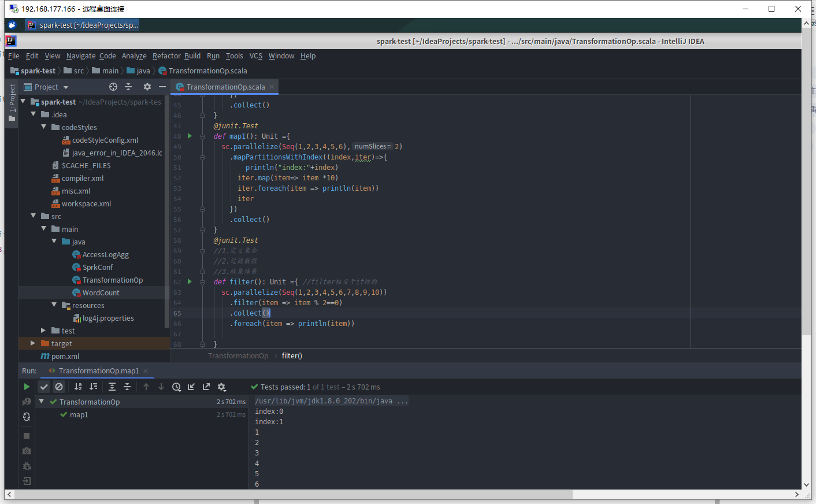Collapse the TransformationOp test results node
Viewport: 816px width, 504px height.
(x=42, y=401)
